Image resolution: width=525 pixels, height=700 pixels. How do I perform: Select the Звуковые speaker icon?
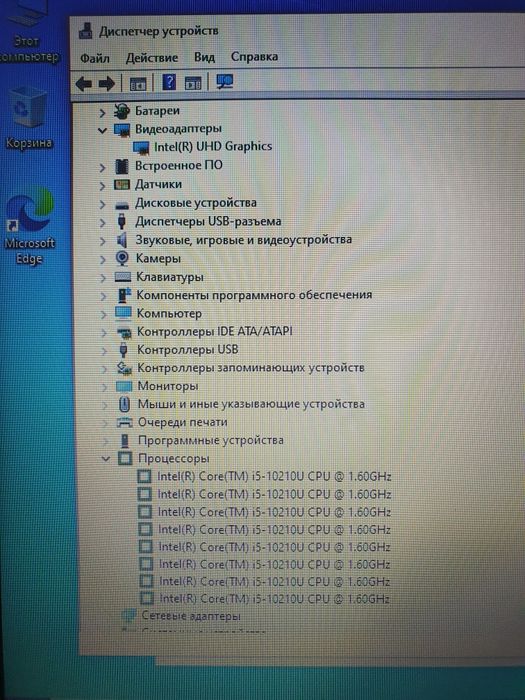pos(121,240)
